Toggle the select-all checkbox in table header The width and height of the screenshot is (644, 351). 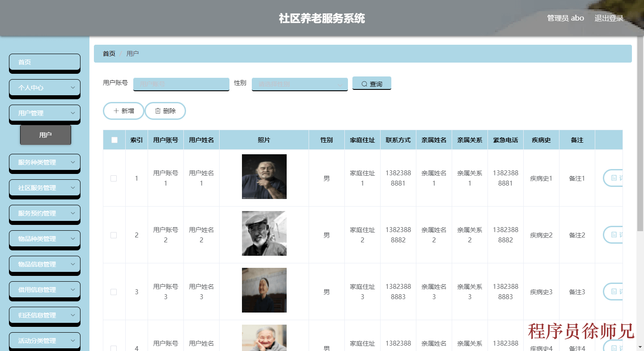click(114, 140)
